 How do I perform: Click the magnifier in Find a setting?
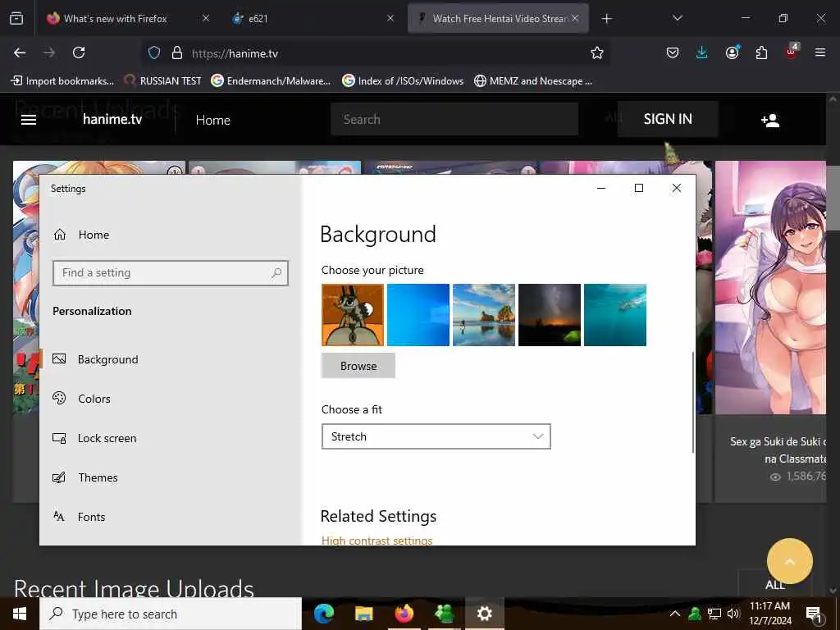tap(276, 272)
